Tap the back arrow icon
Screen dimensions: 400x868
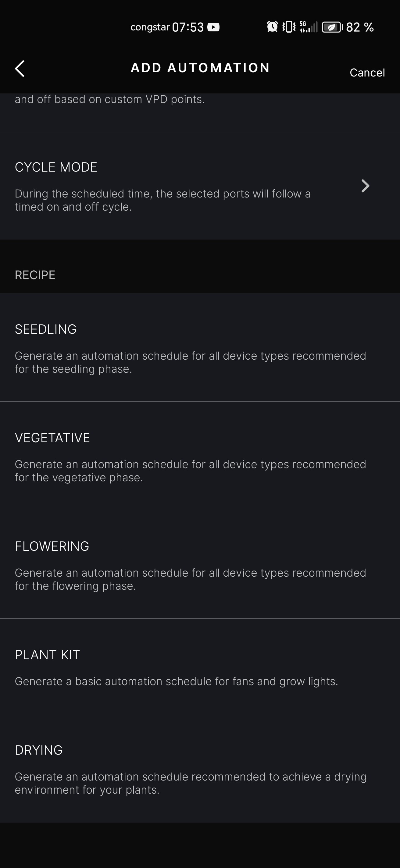(20, 69)
